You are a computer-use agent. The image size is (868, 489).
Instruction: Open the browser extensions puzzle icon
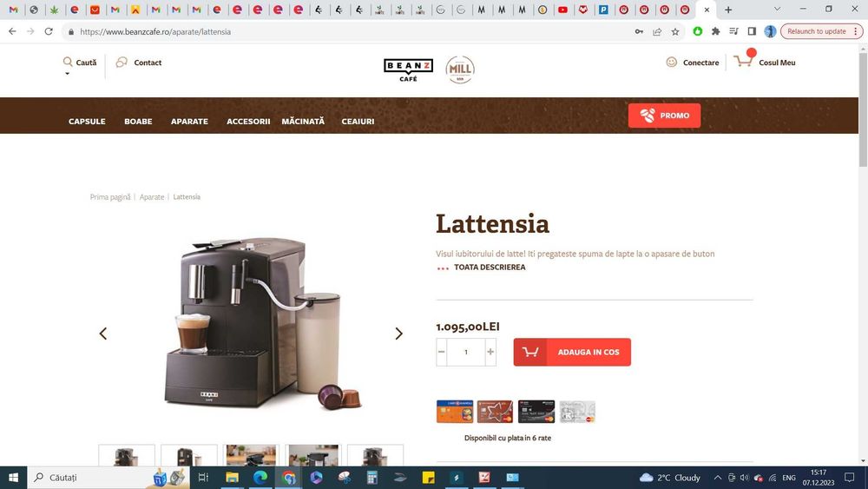click(716, 31)
